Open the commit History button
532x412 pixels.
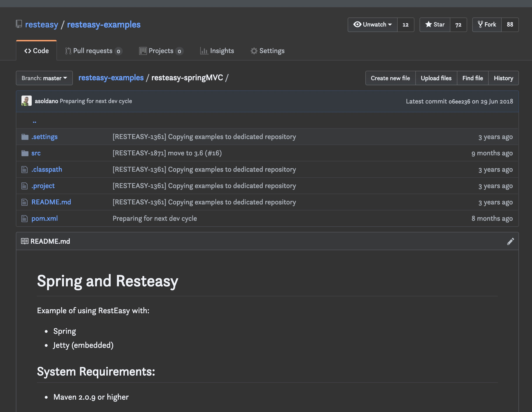503,78
